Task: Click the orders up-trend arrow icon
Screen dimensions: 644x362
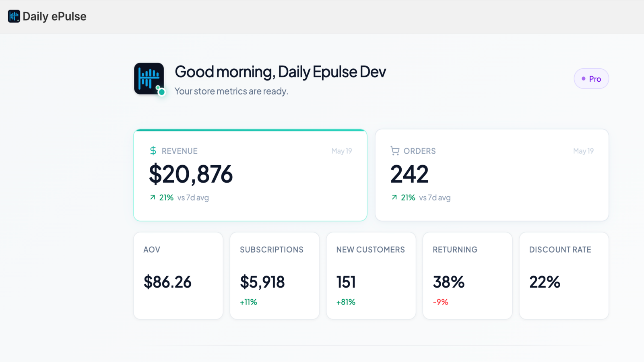Action: click(x=394, y=197)
